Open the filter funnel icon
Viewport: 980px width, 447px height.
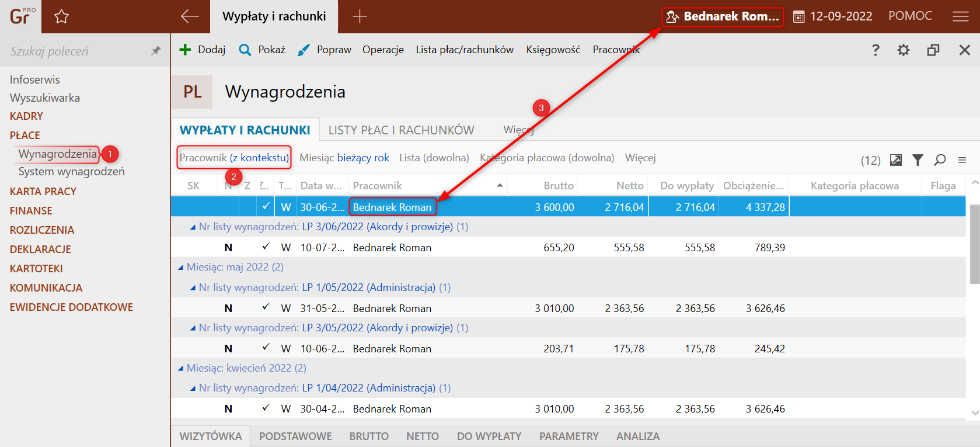point(918,160)
